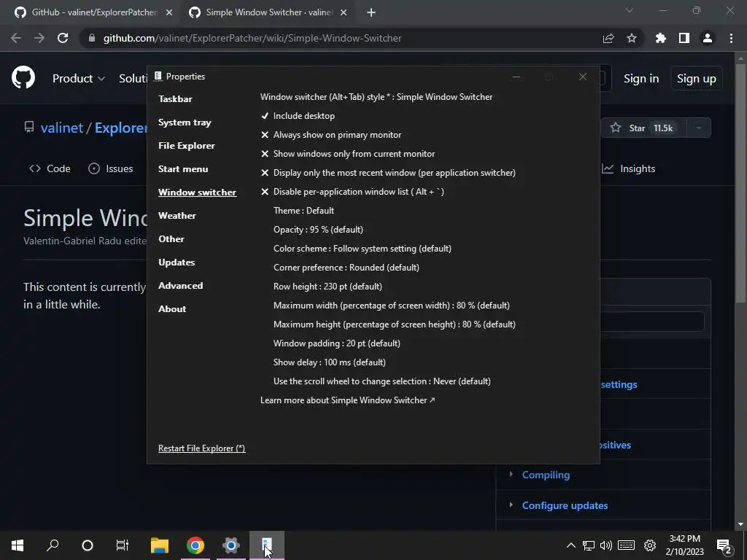Click GitHub logo on the page
This screenshot has height=560, width=747.
tap(23, 77)
